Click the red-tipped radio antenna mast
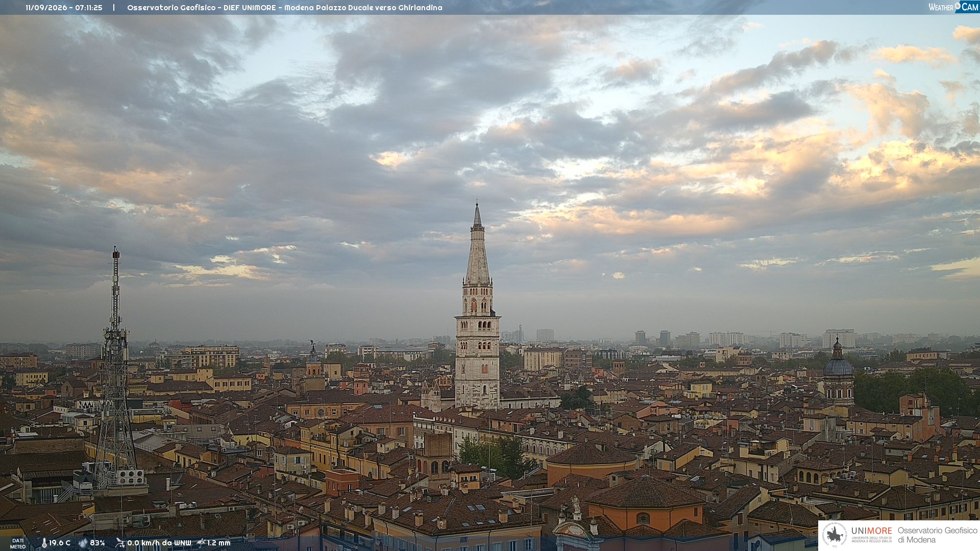This screenshot has height=551, width=980. (115, 367)
